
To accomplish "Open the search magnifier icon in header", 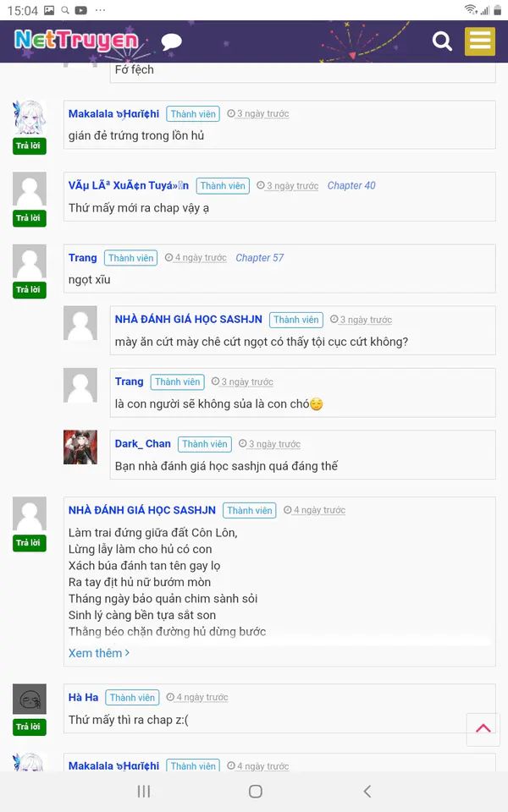I will pos(442,41).
